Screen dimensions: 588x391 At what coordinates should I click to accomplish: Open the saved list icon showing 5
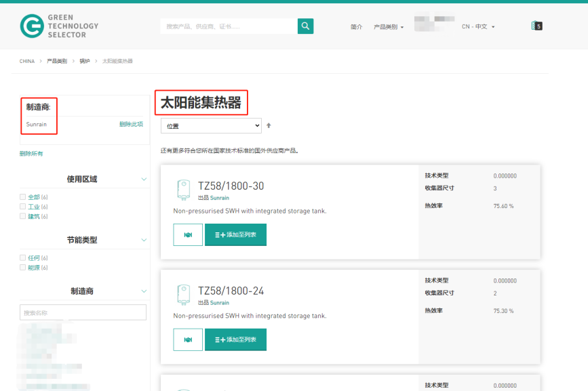(x=536, y=26)
